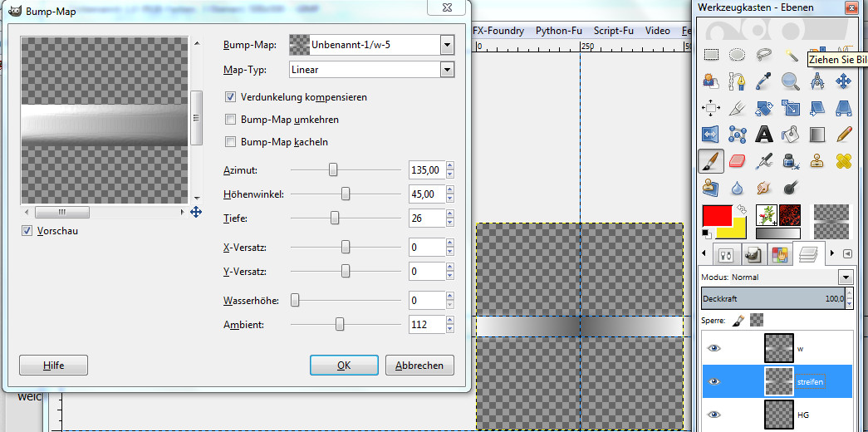The image size is (868, 432).
Task: Switch to the Layers dock tab
Action: [x=809, y=253]
